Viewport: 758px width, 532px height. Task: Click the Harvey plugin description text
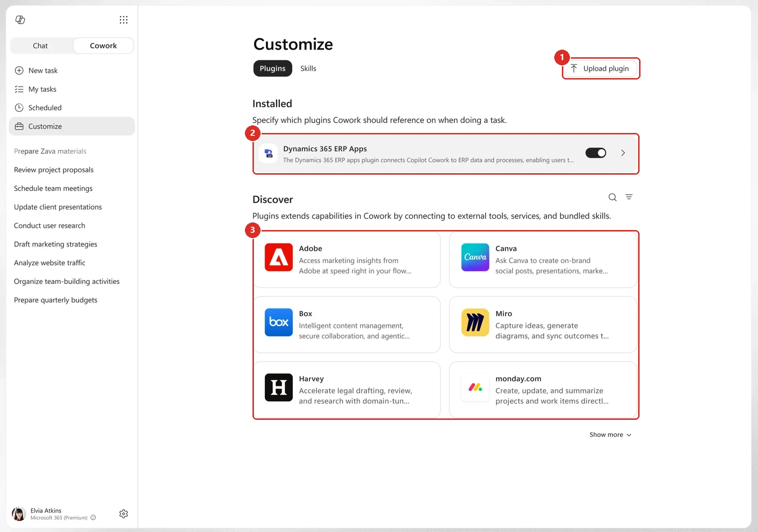coord(356,396)
